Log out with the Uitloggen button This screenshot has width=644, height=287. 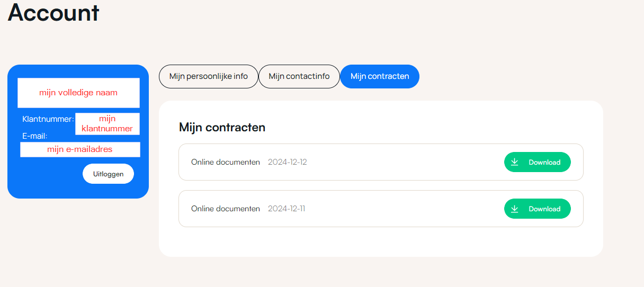108,174
